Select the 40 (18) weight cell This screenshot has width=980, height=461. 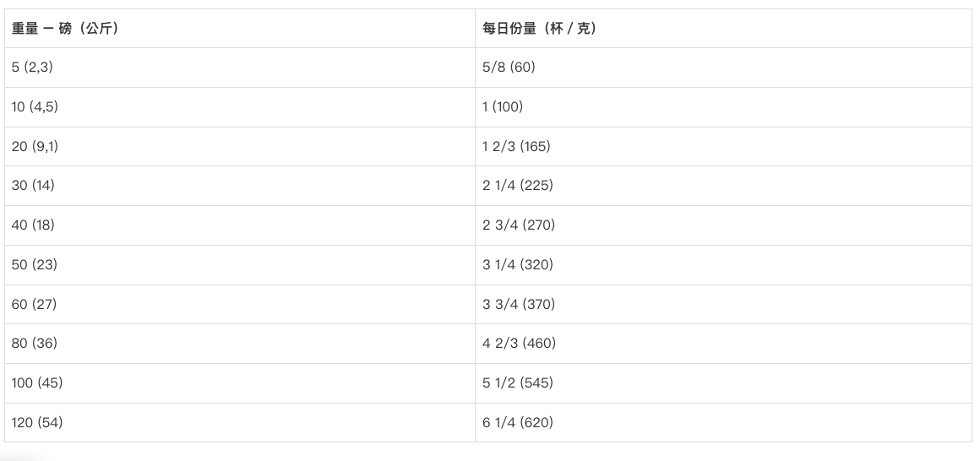coord(34,225)
